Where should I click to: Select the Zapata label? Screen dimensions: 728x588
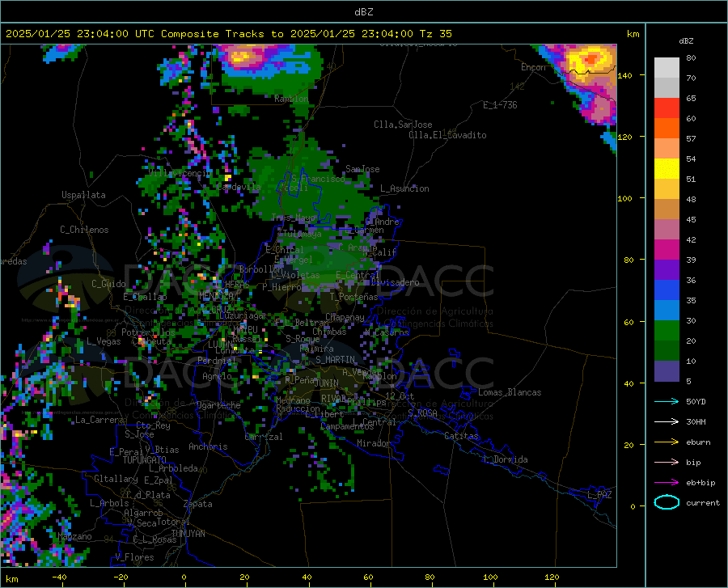(x=198, y=504)
